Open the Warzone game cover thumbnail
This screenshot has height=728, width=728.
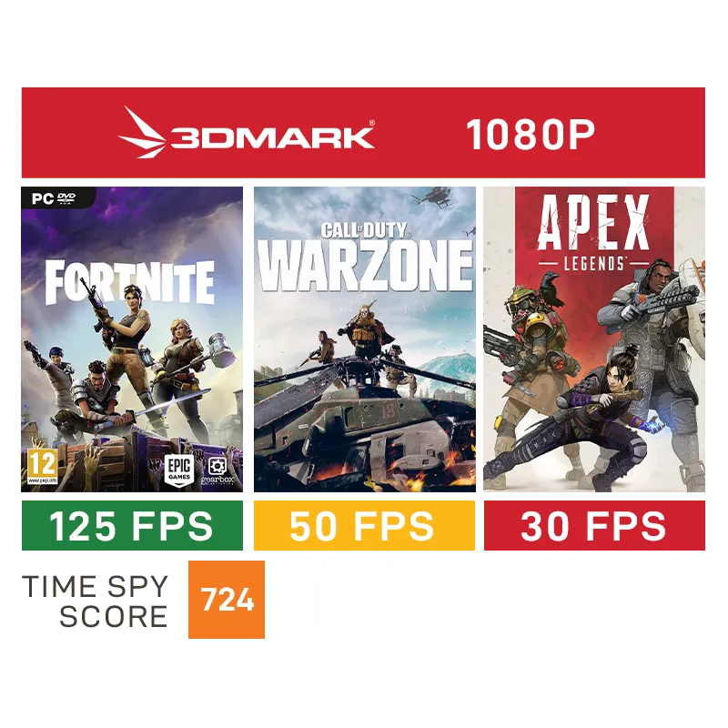click(x=365, y=339)
